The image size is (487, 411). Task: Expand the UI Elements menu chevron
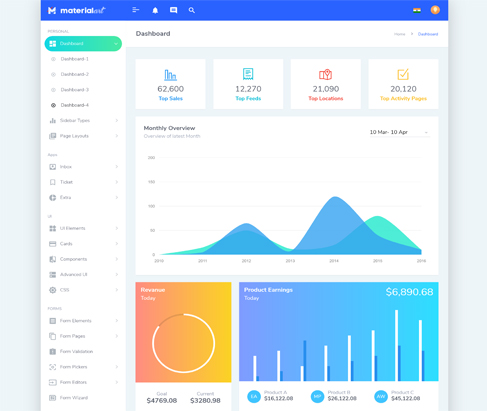(117, 228)
